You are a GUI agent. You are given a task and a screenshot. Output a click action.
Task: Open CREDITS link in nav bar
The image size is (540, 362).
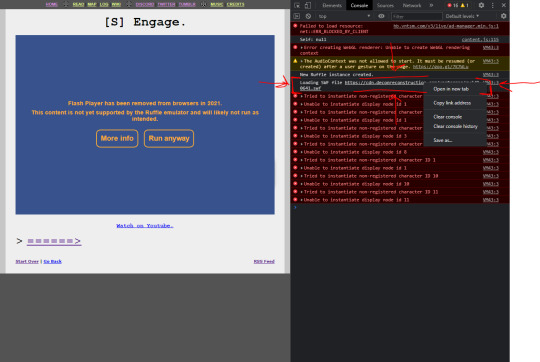click(x=236, y=4)
